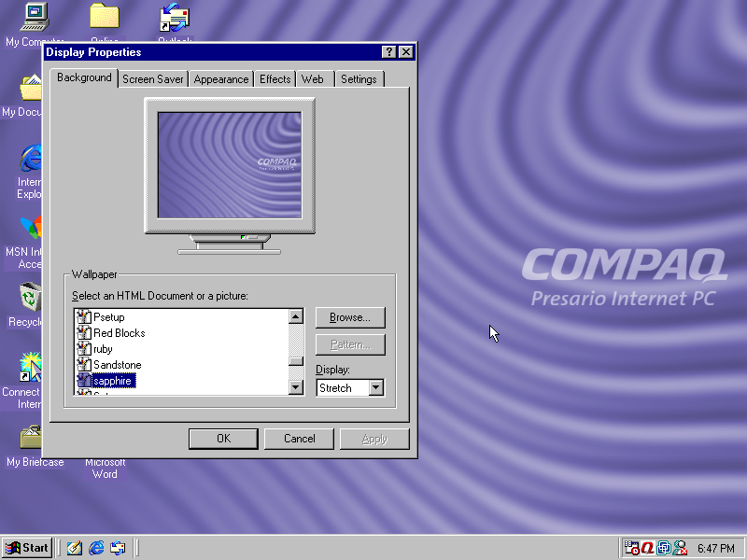Launch Outlook Express from Quick Launch bar
747x560 pixels.
click(x=117, y=548)
